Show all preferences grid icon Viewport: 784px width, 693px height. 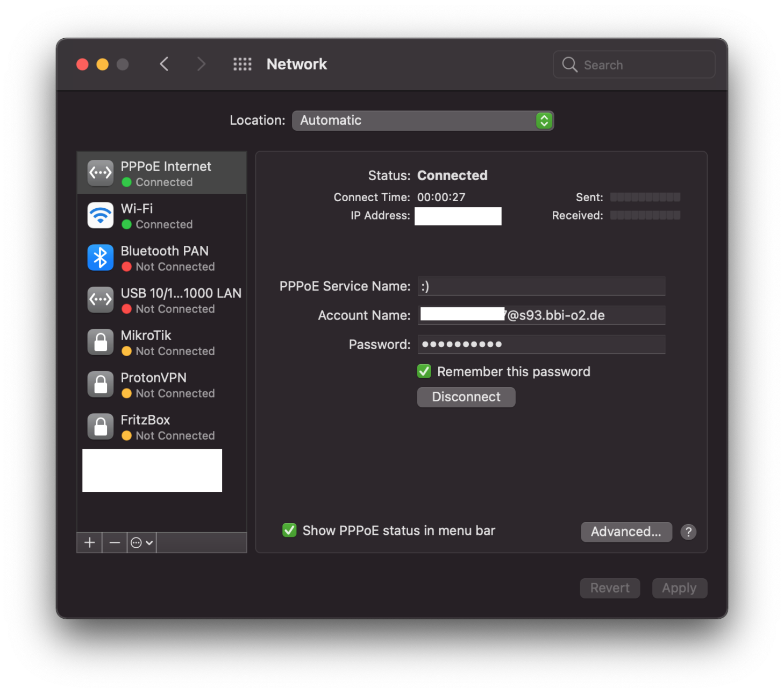pos(243,65)
